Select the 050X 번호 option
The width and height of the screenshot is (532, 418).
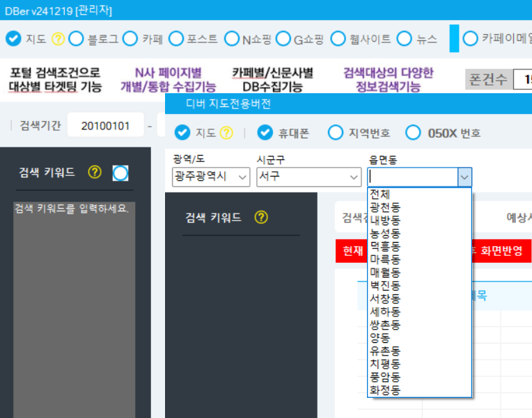coord(414,133)
